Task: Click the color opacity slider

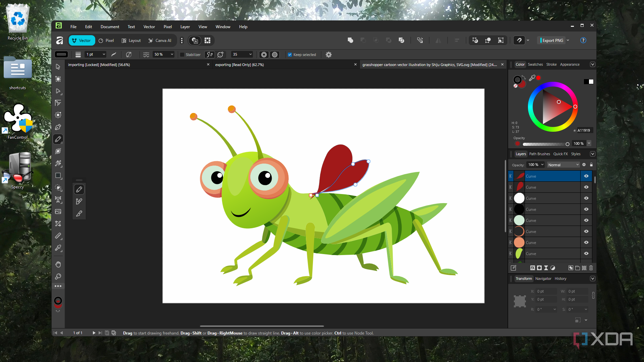Action: [546, 144]
